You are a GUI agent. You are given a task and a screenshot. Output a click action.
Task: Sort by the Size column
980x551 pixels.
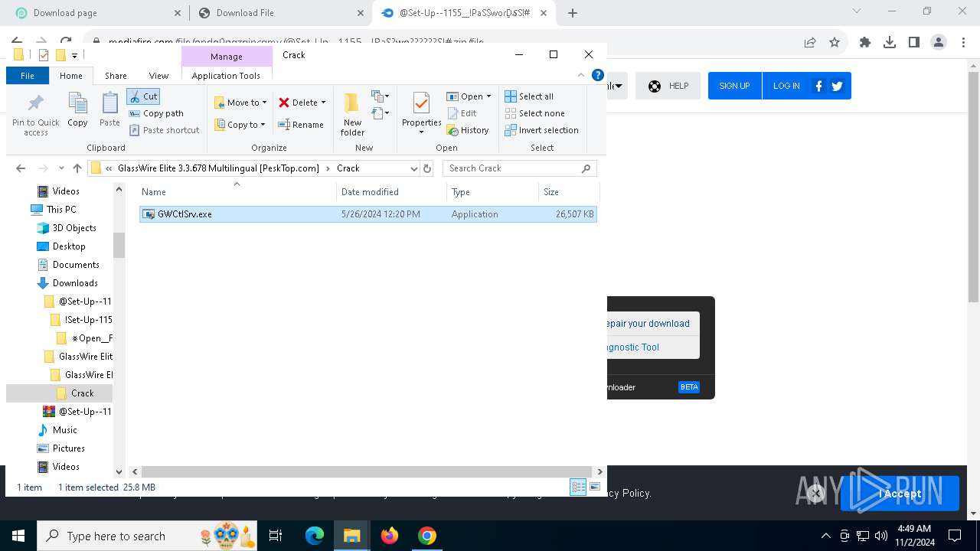569,192
